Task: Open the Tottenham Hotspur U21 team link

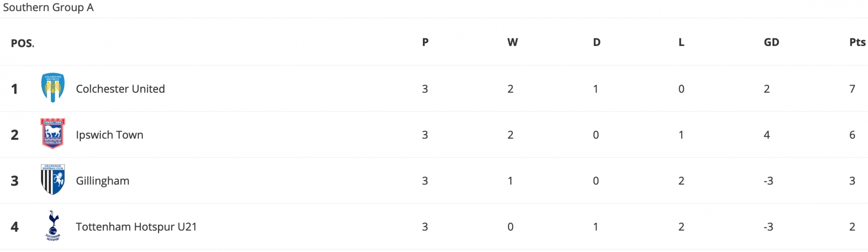Action: [136, 227]
